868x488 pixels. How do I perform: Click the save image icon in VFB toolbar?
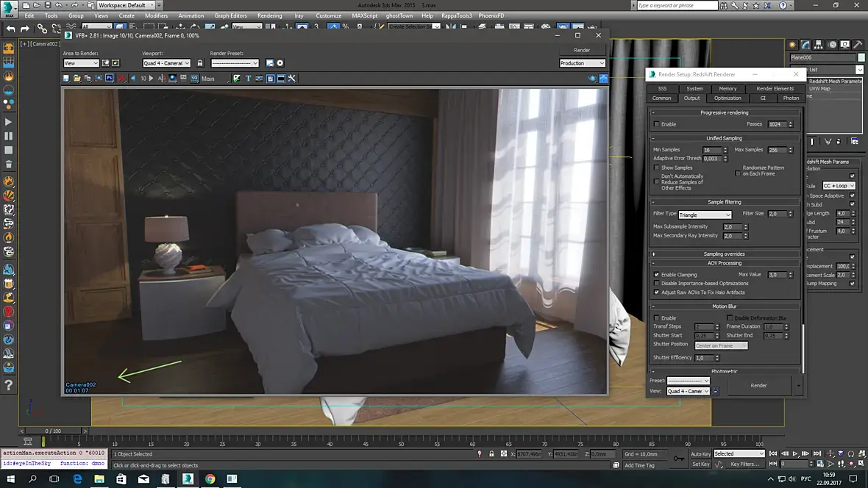click(x=67, y=78)
